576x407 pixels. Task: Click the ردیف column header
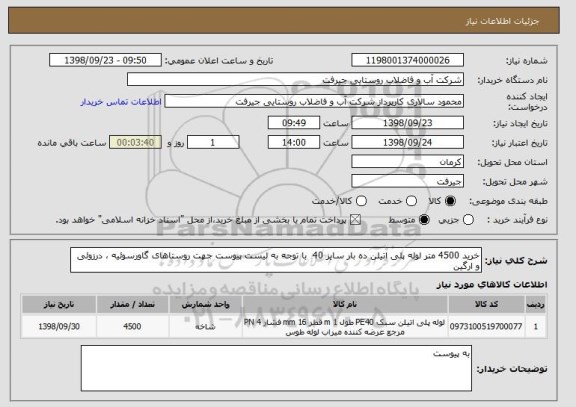pos(535,304)
